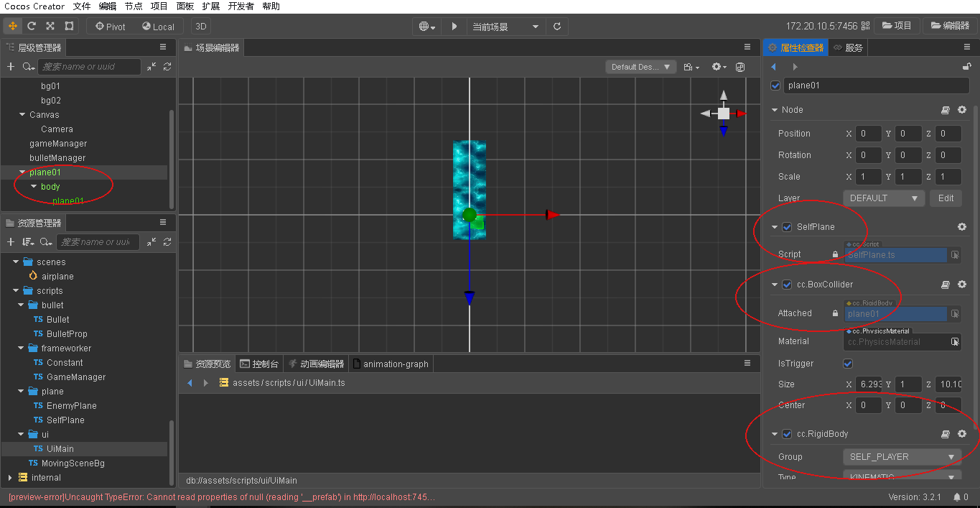Uncheck the IsTrigger checkbox
Screen dimensions: 980x508
[x=848, y=364]
